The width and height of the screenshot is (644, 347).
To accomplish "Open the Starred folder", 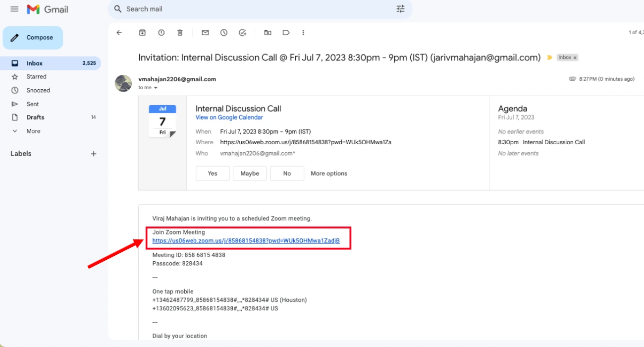I will pyautogui.click(x=36, y=77).
